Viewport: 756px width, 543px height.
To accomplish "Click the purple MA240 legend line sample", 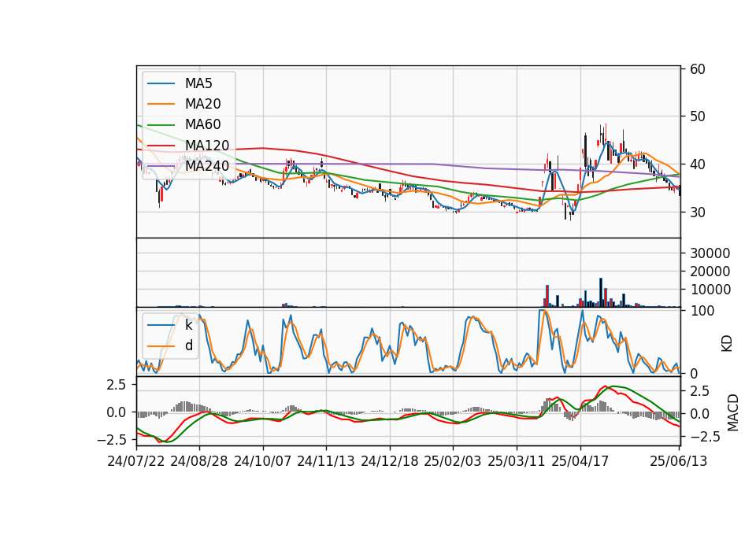I will tap(161, 166).
